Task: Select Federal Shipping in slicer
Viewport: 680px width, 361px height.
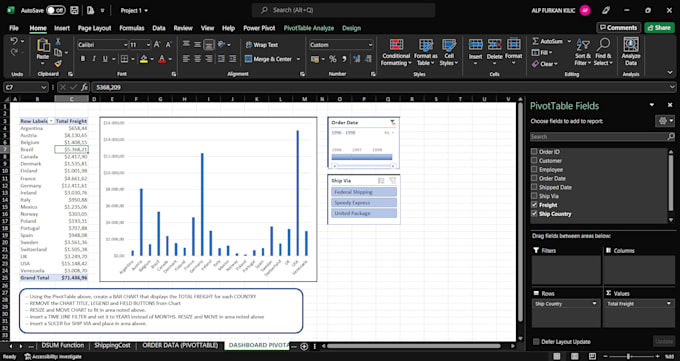Action: [364, 192]
